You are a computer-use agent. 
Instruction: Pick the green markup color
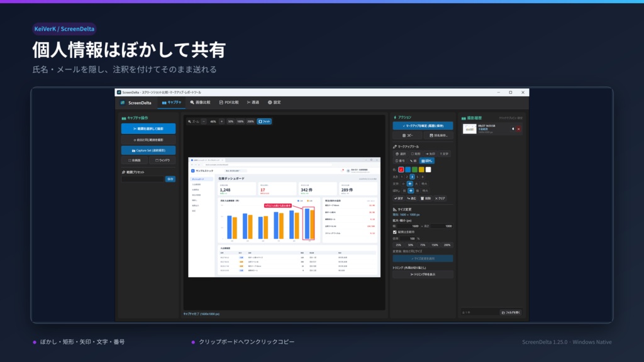[415, 170]
